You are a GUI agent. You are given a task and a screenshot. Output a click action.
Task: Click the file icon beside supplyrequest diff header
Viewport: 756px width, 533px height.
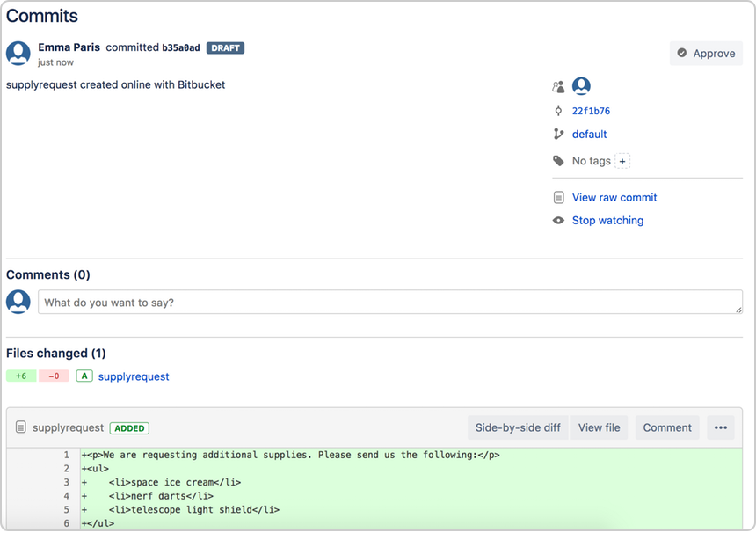point(22,427)
